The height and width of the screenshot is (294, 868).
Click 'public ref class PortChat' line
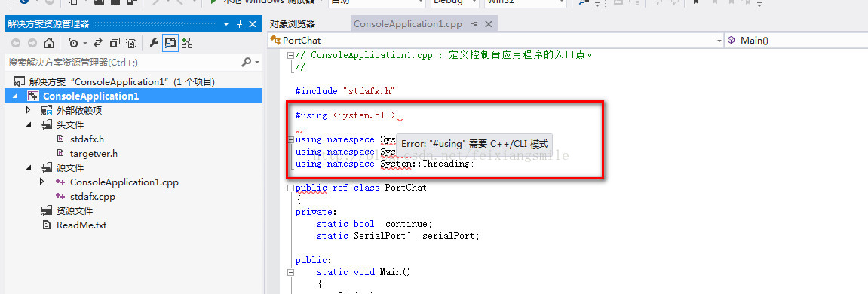coord(361,188)
